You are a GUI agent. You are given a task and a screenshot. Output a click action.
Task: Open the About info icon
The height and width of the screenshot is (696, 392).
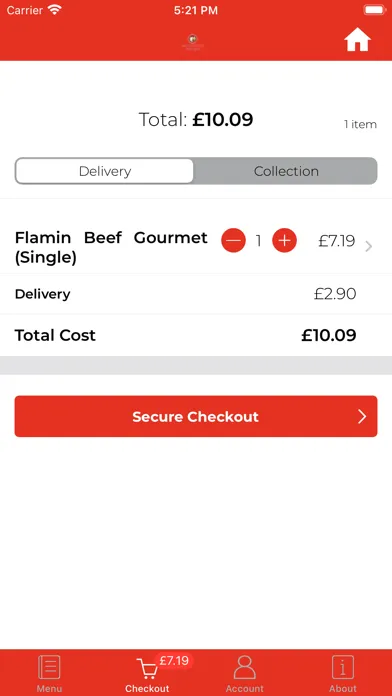[x=343, y=667]
